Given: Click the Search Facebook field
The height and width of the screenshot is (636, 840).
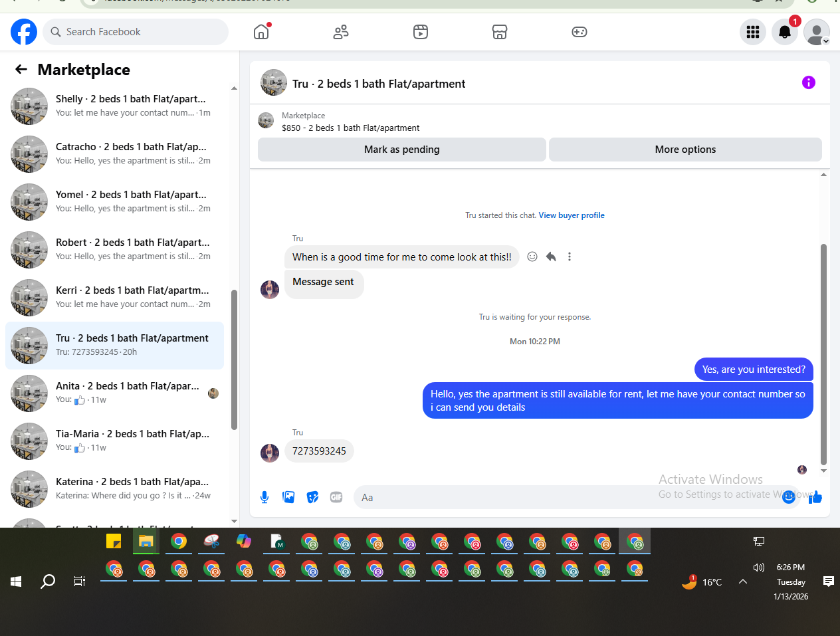Looking at the screenshot, I should [136, 32].
